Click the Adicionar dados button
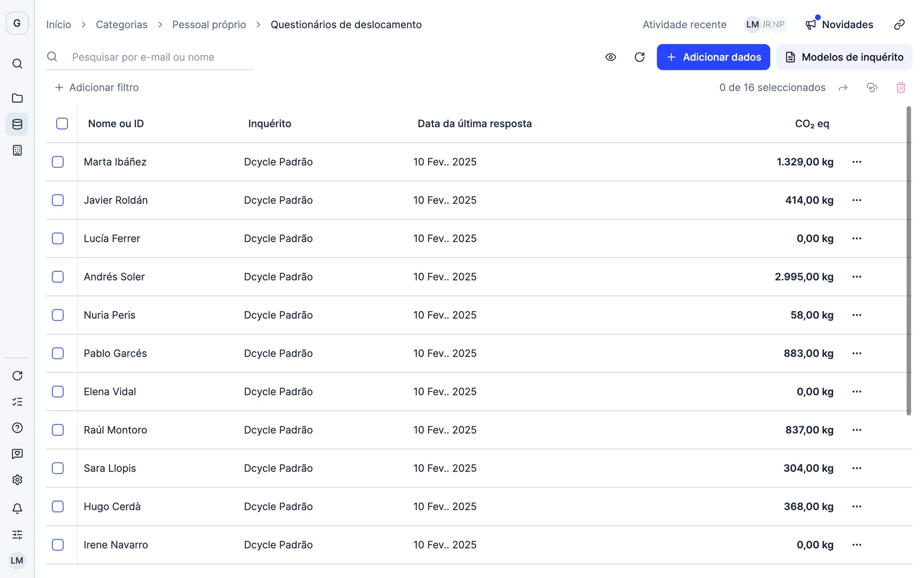 click(x=713, y=57)
